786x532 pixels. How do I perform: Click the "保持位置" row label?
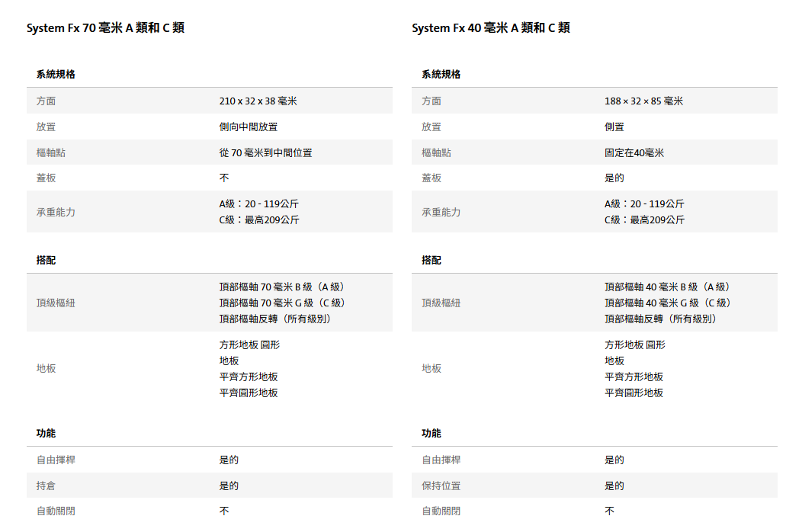point(441,486)
